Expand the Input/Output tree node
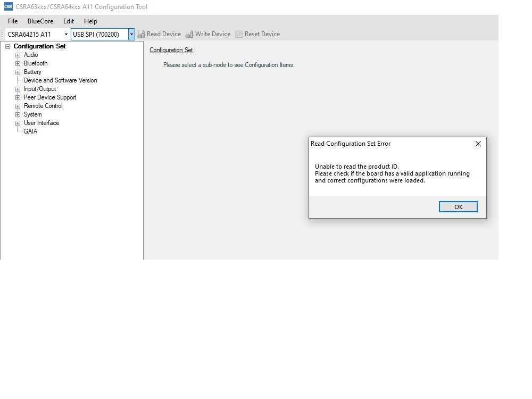Image resolution: width=532 pixels, height=399 pixels. point(18,89)
